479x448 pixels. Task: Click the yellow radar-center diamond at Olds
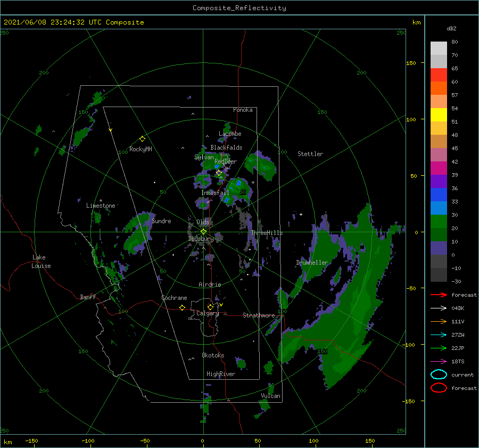click(203, 232)
